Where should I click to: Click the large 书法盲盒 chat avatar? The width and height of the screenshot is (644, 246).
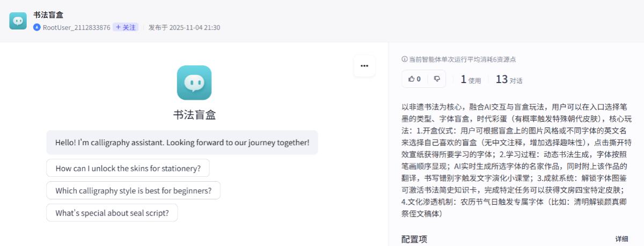pyautogui.click(x=194, y=83)
